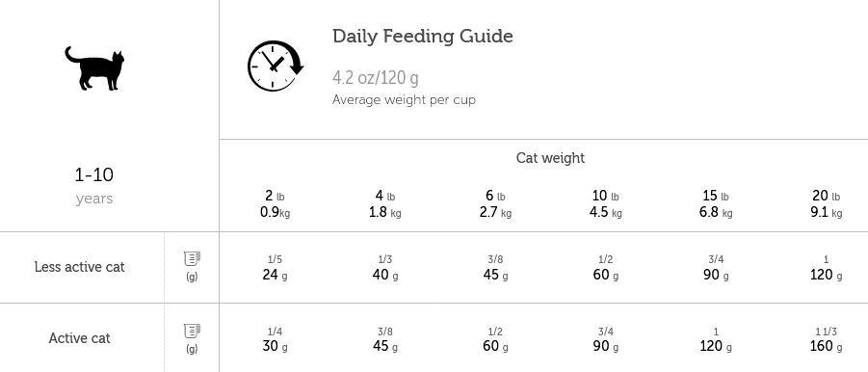Click the 40 g less active value
This screenshot has width=868, height=372.
coord(384,275)
